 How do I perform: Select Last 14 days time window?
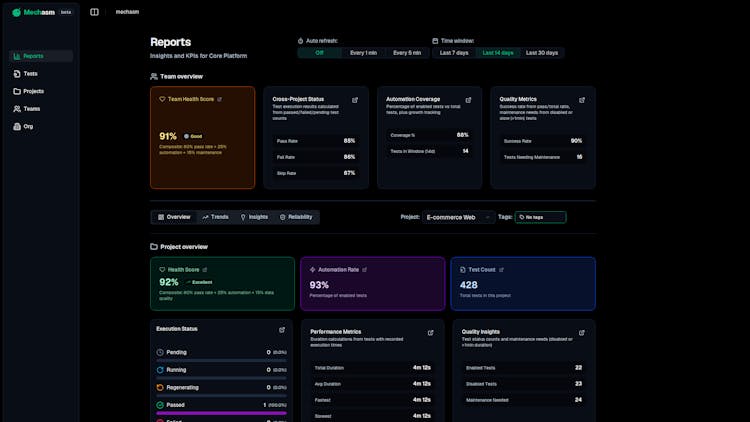(x=497, y=53)
